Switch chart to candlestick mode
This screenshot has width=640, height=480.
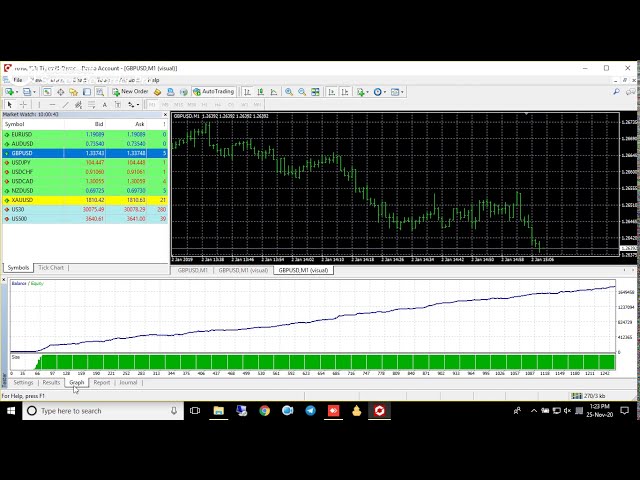tap(260, 92)
